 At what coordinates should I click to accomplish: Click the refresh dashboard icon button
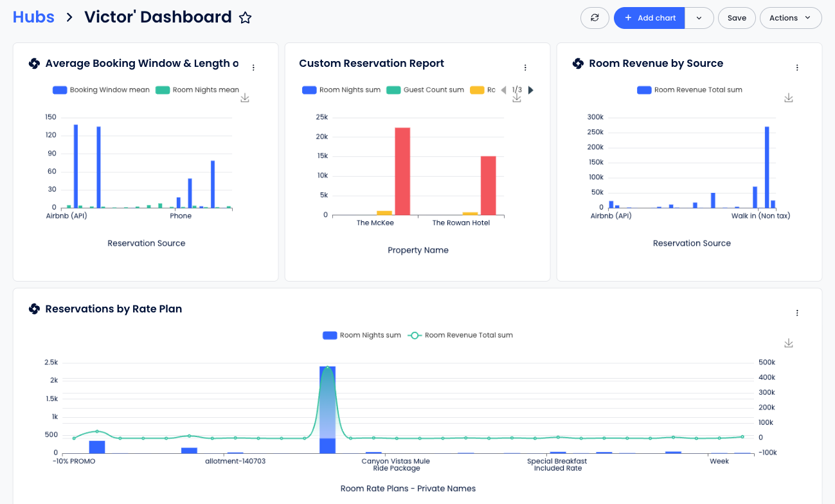595,18
